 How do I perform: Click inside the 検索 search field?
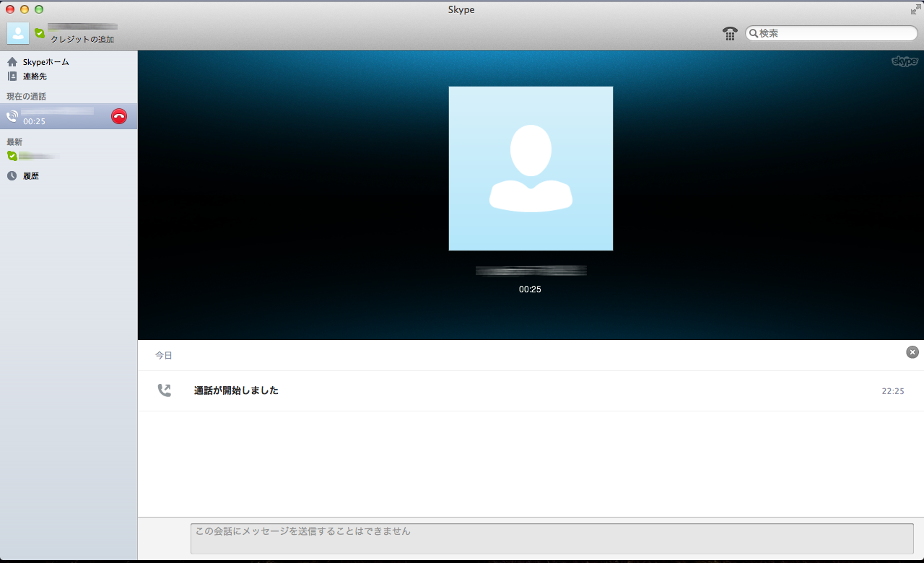tap(830, 33)
